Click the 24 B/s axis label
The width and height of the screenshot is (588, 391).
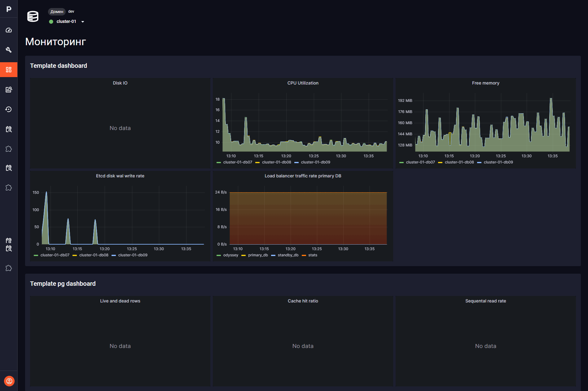pyautogui.click(x=221, y=192)
